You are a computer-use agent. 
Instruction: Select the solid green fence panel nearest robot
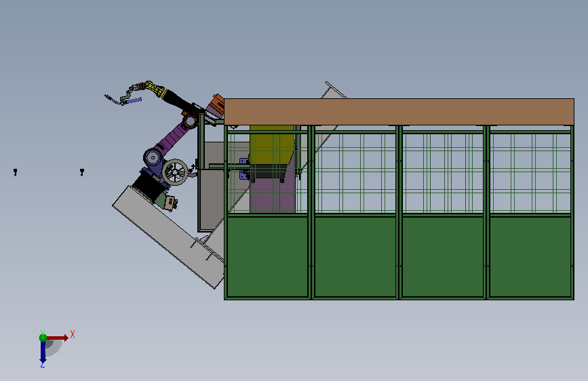click(x=267, y=257)
